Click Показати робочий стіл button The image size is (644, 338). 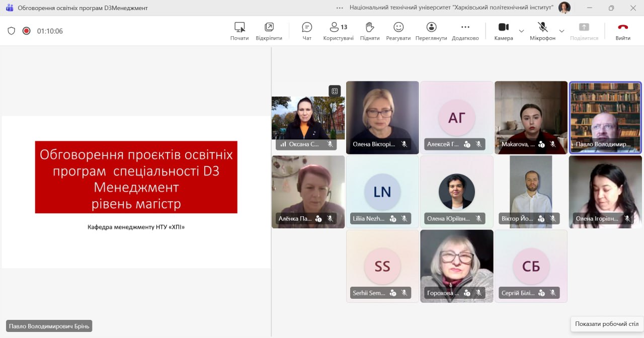coord(607,324)
